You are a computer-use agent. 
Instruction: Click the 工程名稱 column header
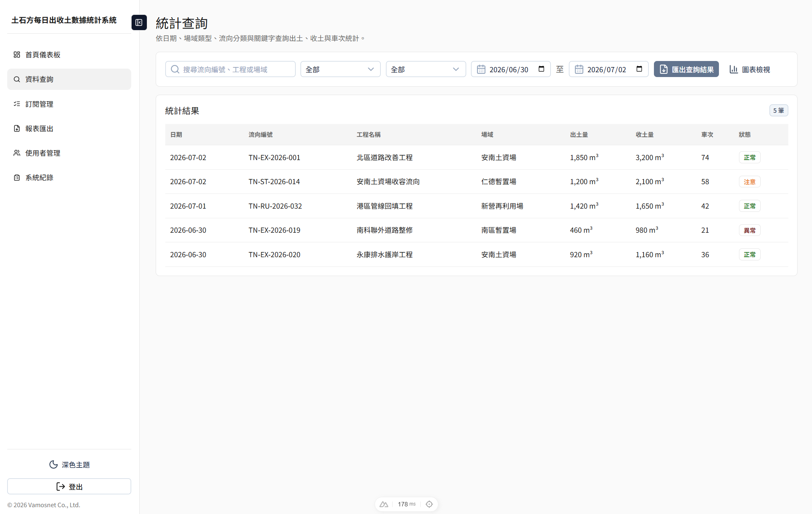[369, 135]
